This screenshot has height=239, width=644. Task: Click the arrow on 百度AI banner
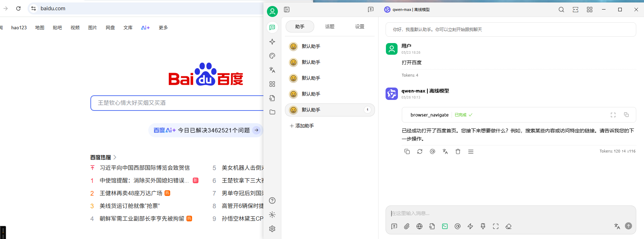(257, 130)
